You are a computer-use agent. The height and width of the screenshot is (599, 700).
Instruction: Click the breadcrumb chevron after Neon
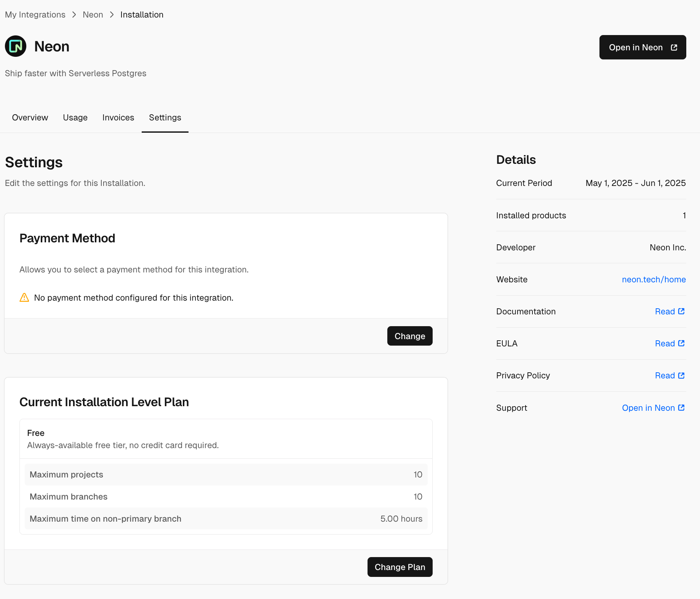[x=112, y=14]
